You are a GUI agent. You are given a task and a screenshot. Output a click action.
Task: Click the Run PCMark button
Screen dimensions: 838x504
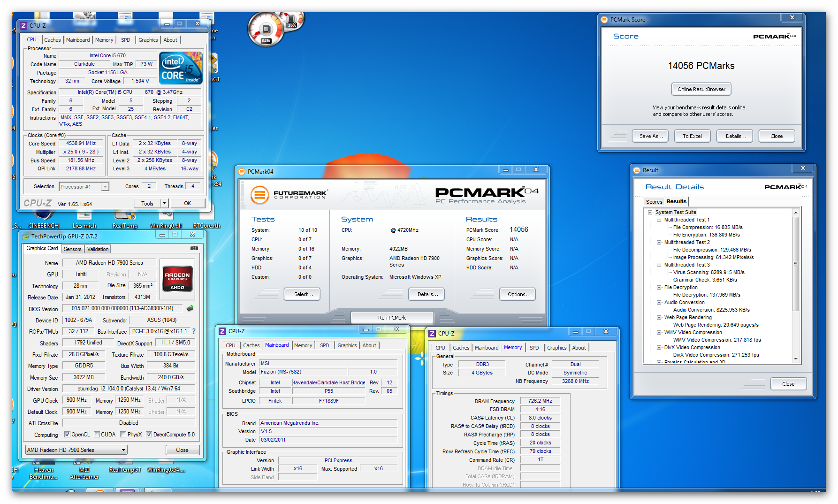tap(392, 318)
